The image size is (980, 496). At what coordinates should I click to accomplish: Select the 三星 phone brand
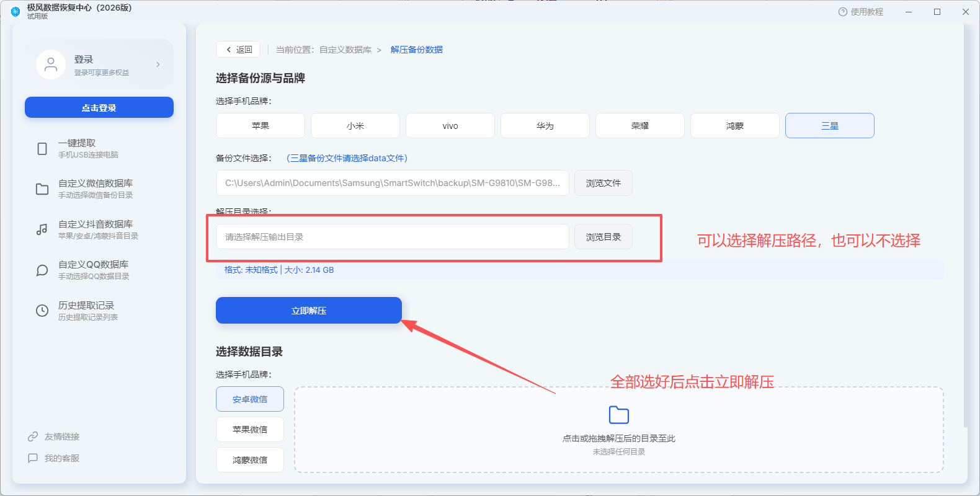point(830,125)
